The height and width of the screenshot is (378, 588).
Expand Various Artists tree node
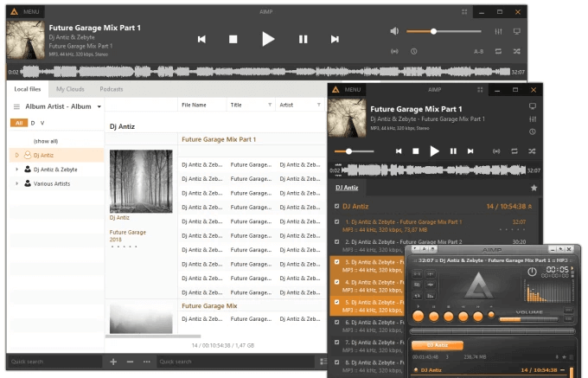[x=17, y=183]
